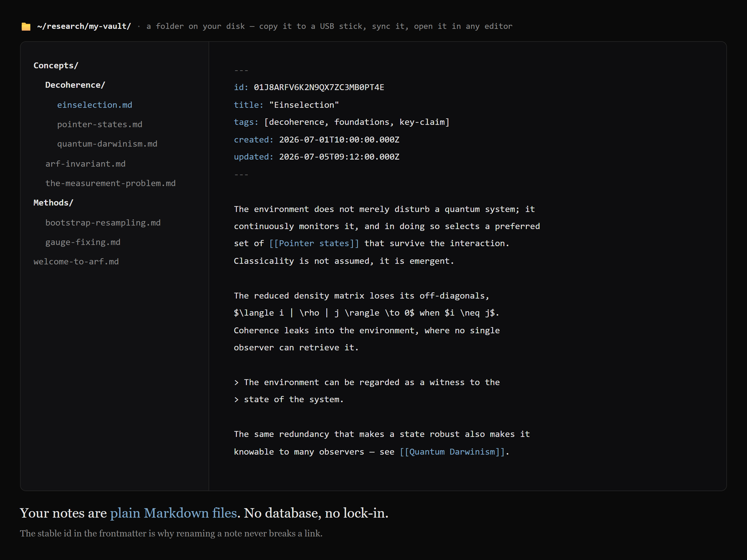Open quantum-darwinism.md note
The width and height of the screenshot is (747, 560).
tap(107, 144)
